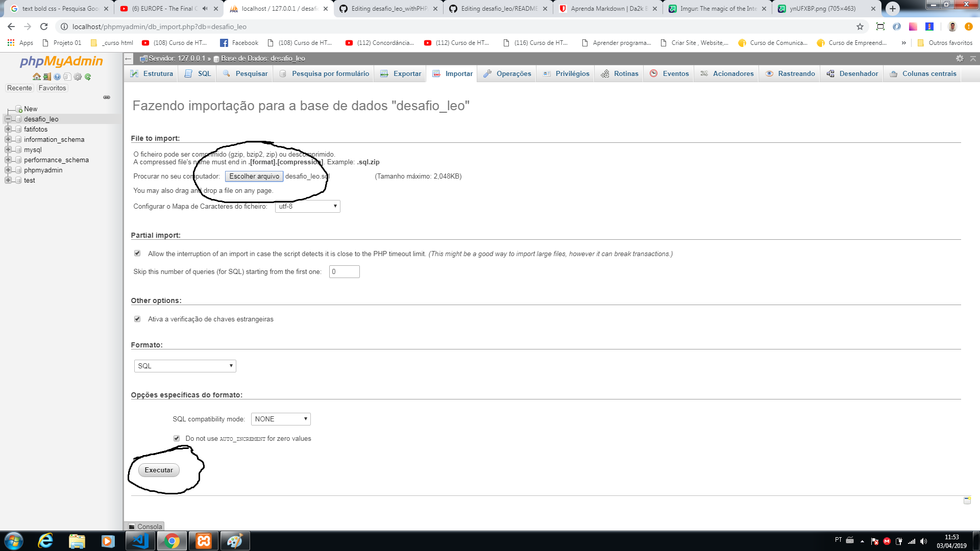Expand the fatifotos database tree node

click(x=8, y=129)
